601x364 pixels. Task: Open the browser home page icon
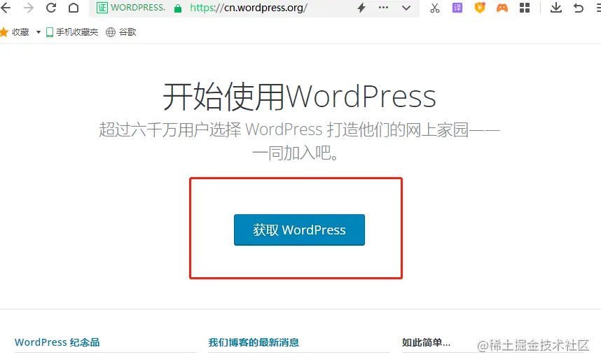(x=74, y=8)
